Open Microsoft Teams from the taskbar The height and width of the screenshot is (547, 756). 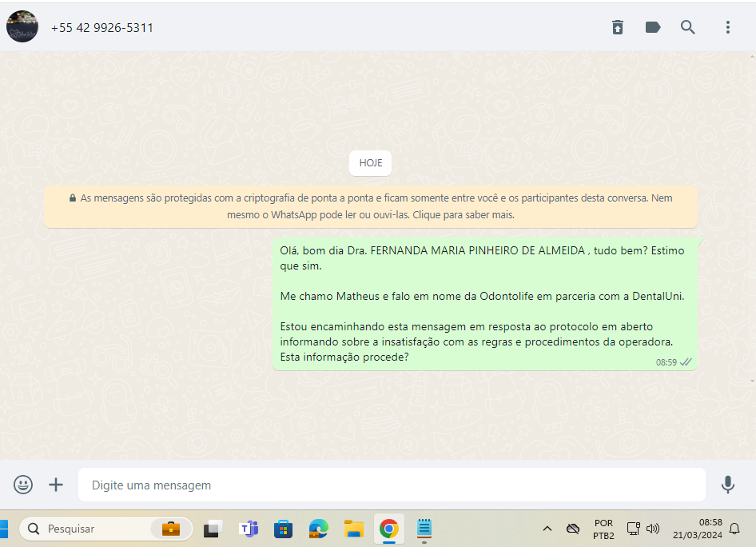click(249, 529)
